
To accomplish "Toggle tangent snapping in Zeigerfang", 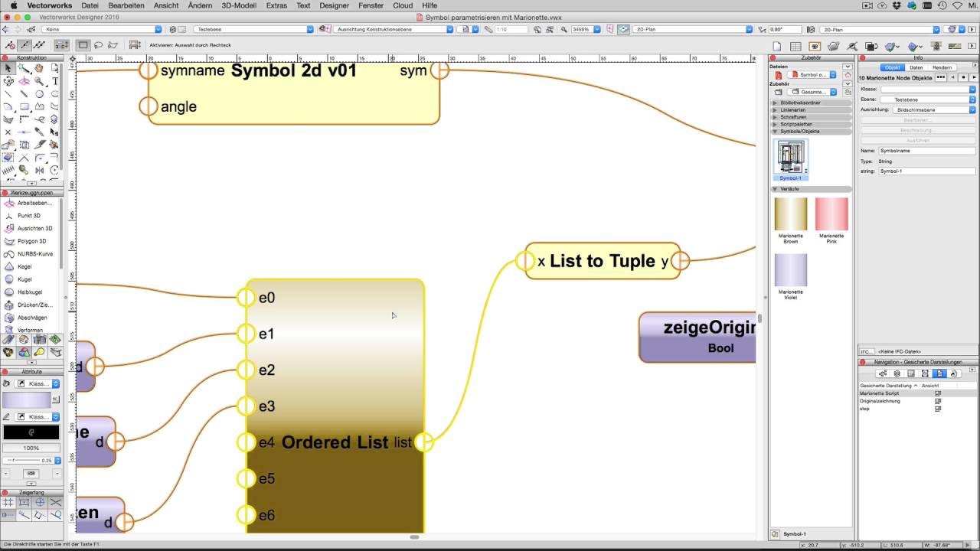I will [x=56, y=516].
